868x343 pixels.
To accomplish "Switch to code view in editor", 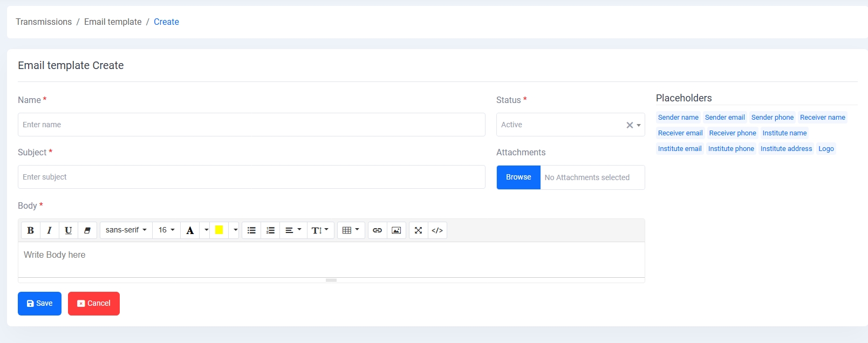I will pyautogui.click(x=438, y=230).
